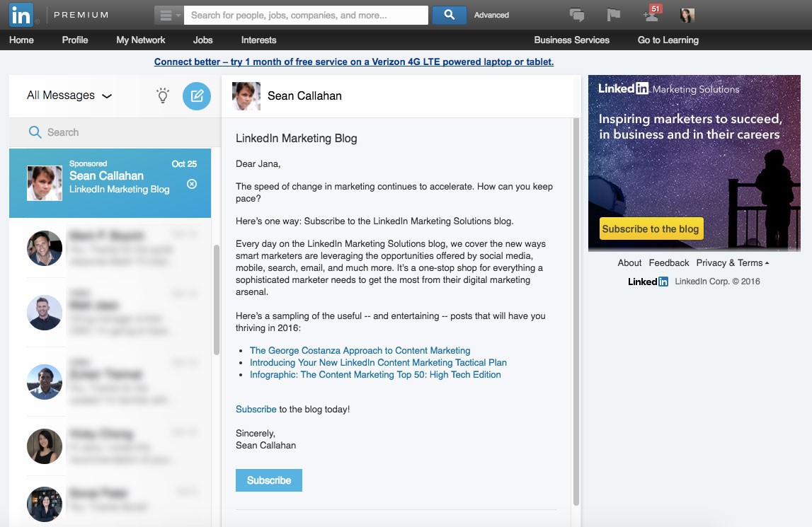The image size is (812, 527).
Task: Expand the Privacy & Terms menu
Action: [x=731, y=262]
